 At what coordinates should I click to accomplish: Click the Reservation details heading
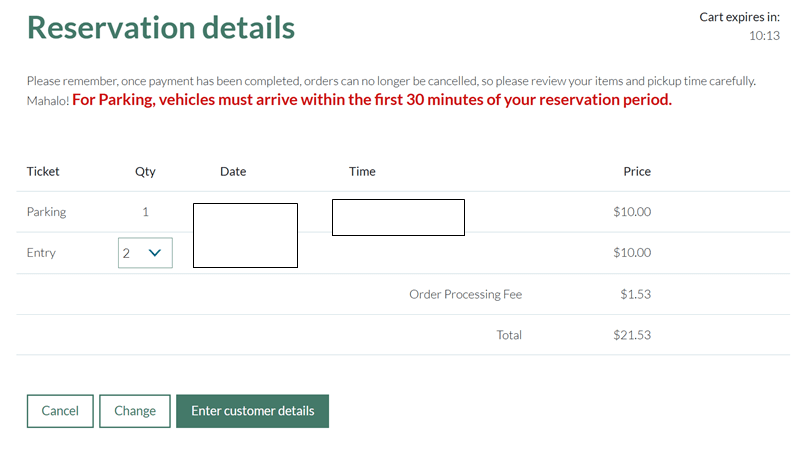click(161, 27)
